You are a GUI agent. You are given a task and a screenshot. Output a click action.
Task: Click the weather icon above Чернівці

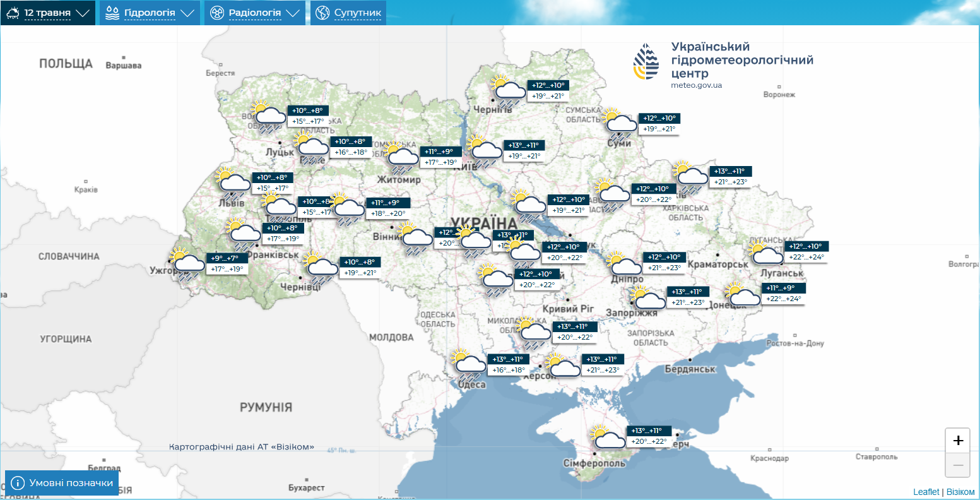[321, 268]
